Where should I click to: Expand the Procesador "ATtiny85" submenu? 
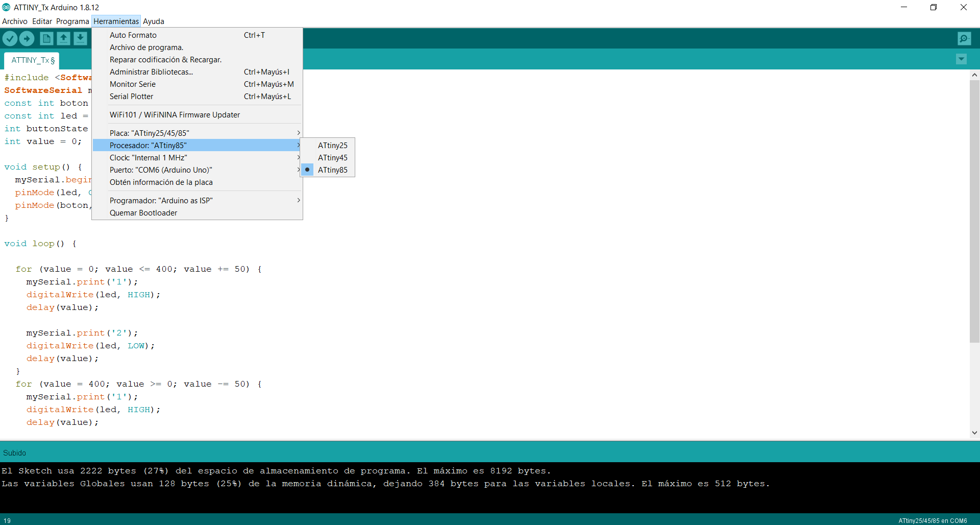197,146
